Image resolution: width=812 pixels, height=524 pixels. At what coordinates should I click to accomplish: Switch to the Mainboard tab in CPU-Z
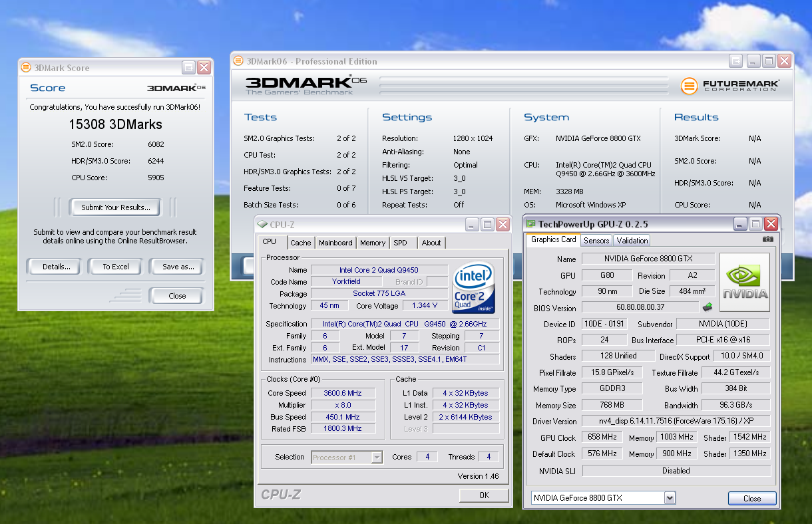[335, 243]
